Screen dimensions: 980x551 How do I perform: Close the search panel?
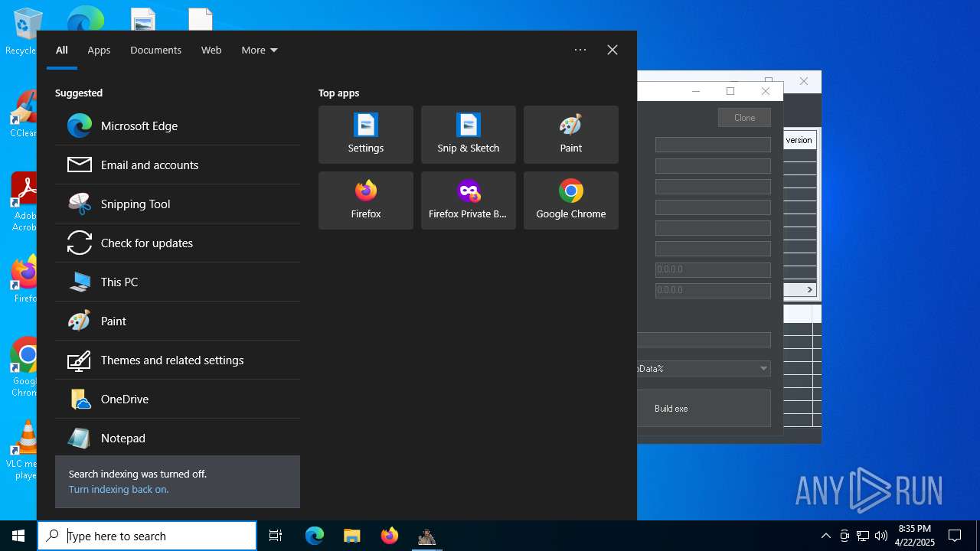click(612, 50)
